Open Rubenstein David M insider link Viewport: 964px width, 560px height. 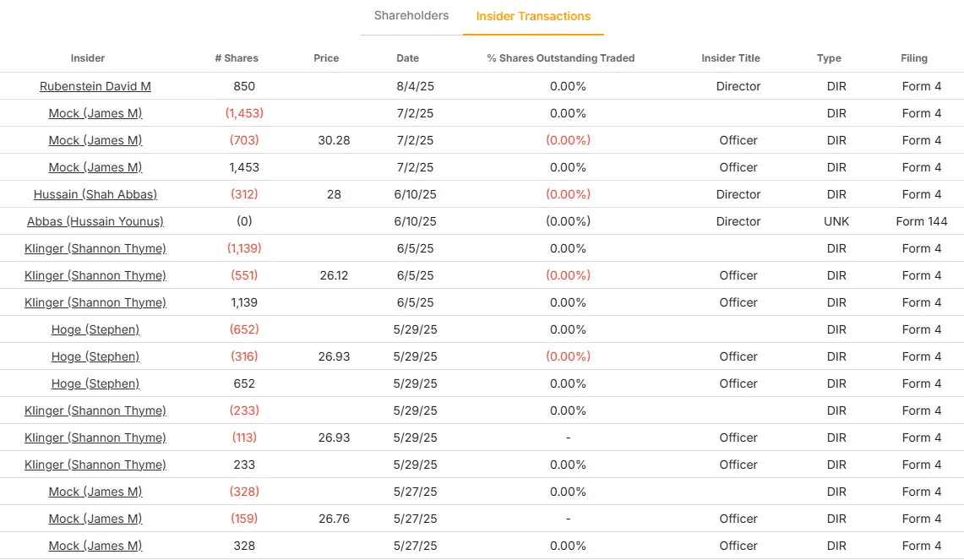pyautogui.click(x=95, y=86)
